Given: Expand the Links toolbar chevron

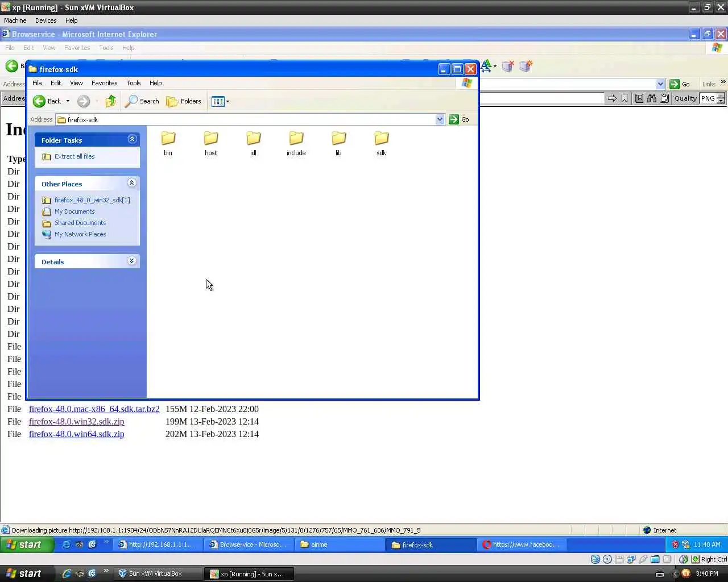Looking at the screenshot, I should (x=723, y=82).
